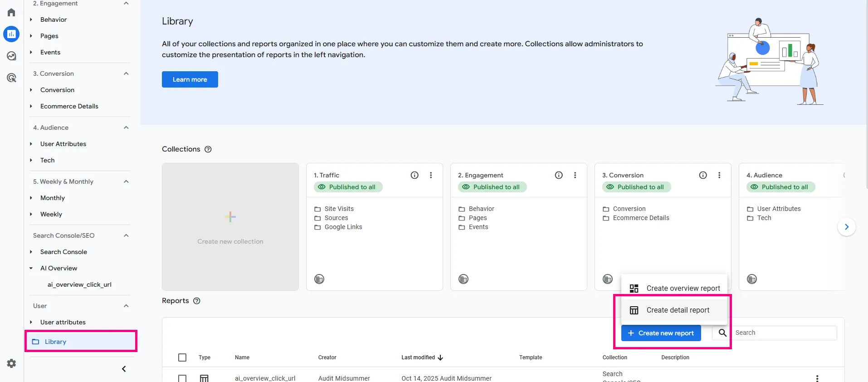Tick the select-all checkbox in reports table header
868x382 pixels.
coord(182,358)
